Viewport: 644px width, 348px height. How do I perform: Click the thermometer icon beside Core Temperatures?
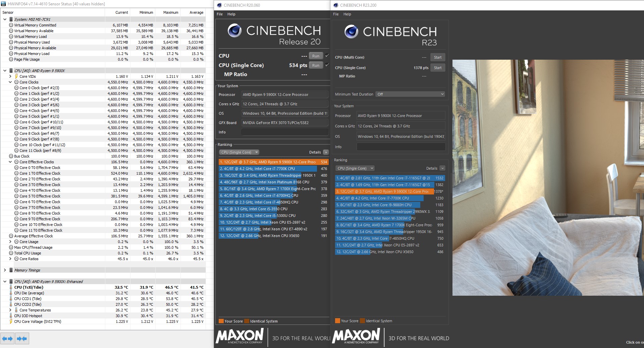tap(16, 310)
